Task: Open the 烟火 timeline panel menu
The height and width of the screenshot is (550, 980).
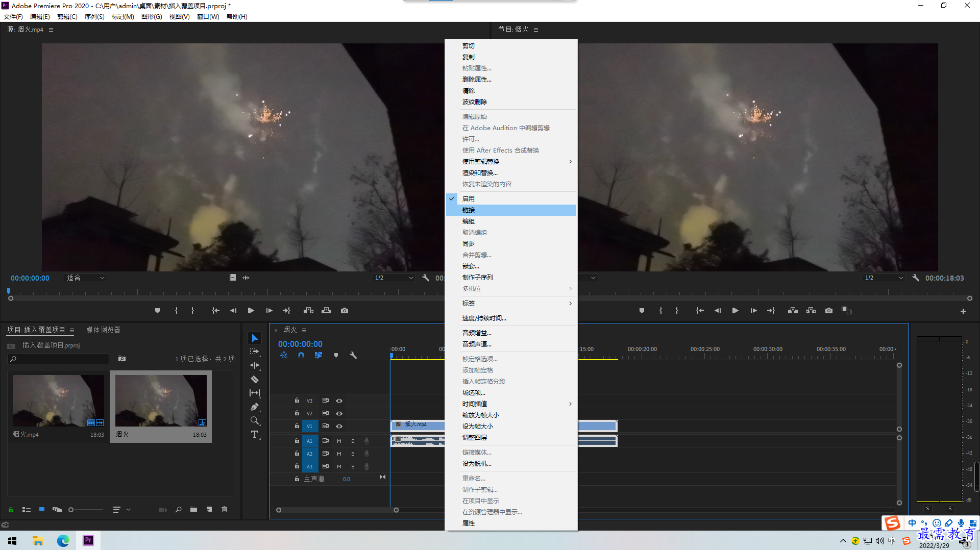Action: tap(304, 330)
